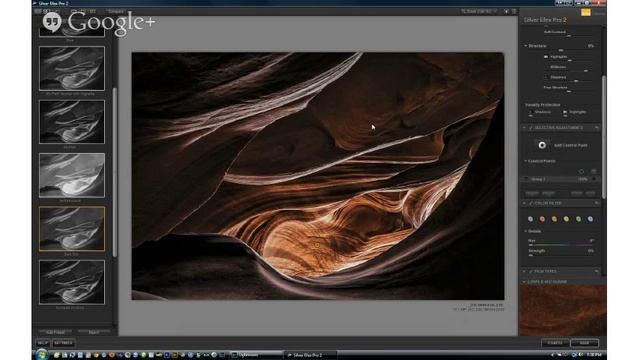
Task: Click the Structure Highlights slider
Action: pyautogui.click(x=570, y=61)
